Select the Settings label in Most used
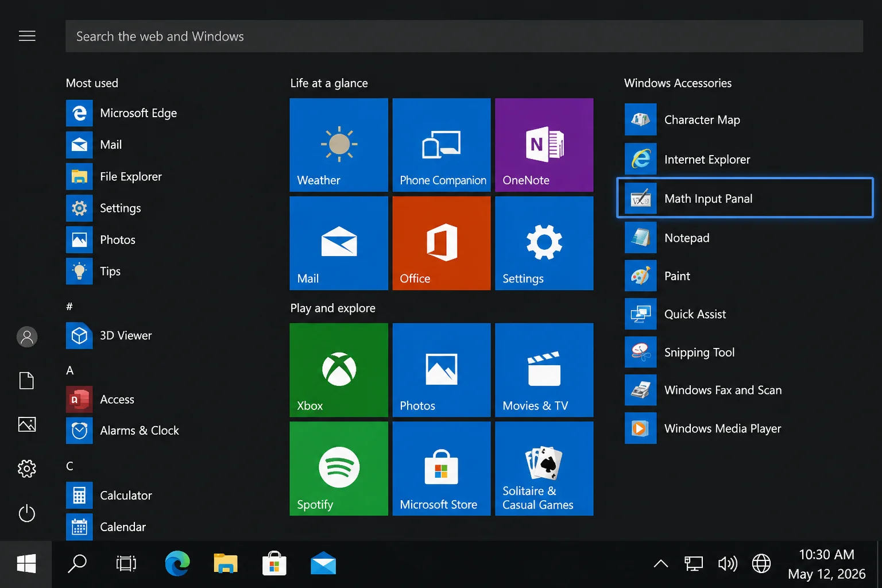This screenshot has height=588, width=882. [x=121, y=208]
